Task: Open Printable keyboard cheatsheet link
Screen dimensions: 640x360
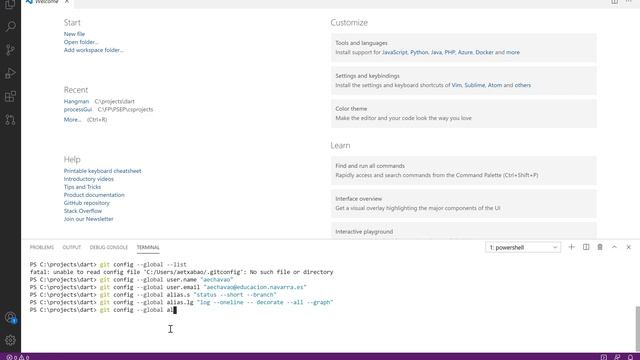Action: pyautogui.click(x=102, y=171)
